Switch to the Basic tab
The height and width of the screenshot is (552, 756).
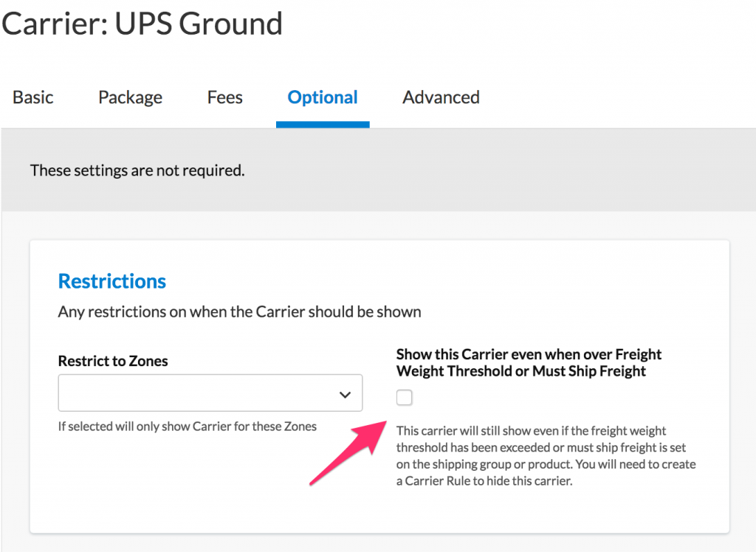(x=33, y=97)
